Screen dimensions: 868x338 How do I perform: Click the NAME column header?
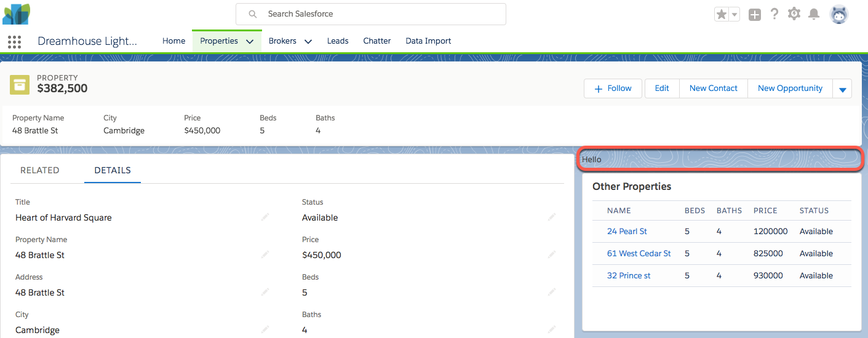tap(619, 211)
